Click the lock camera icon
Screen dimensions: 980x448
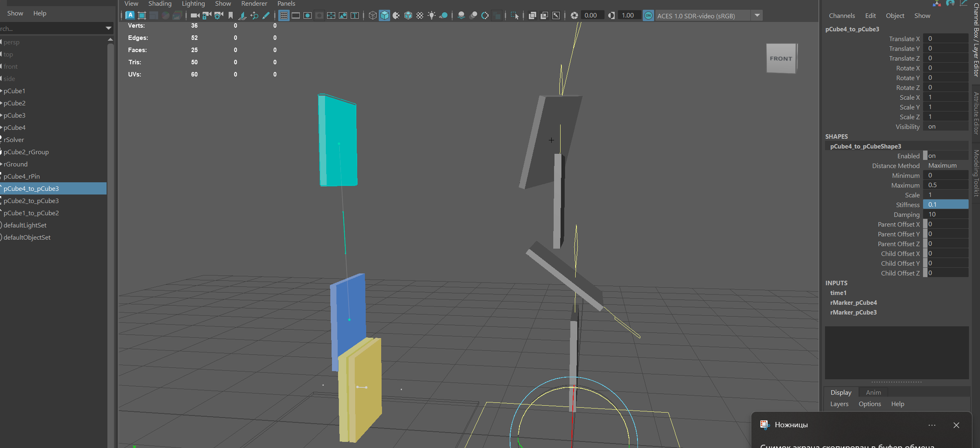(207, 15)
